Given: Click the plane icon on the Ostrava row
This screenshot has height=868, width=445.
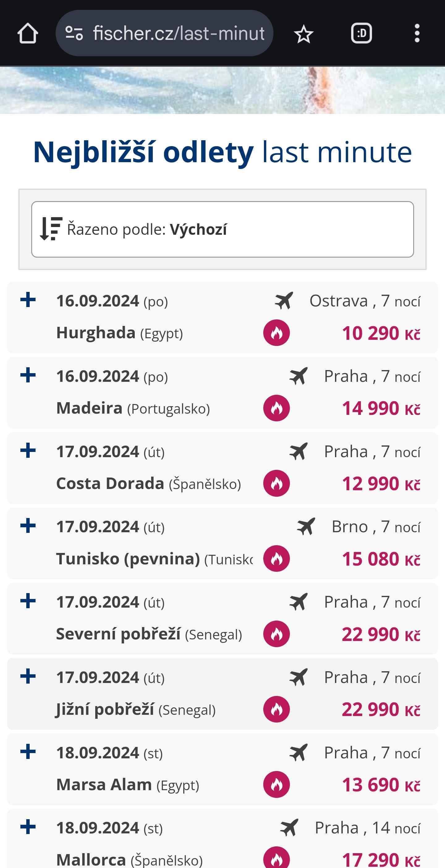Looking at the screenshot, I should pos(284,301).
